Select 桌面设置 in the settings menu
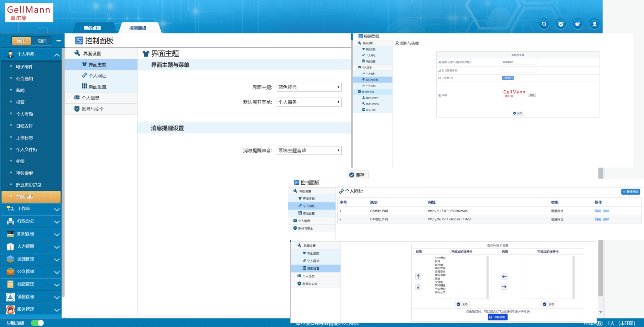644x327 pixels. click(x=97, y=86)
